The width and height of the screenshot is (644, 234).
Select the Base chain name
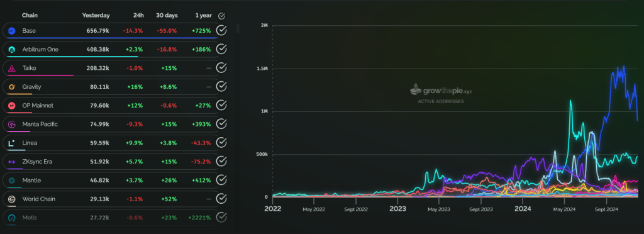29,31
